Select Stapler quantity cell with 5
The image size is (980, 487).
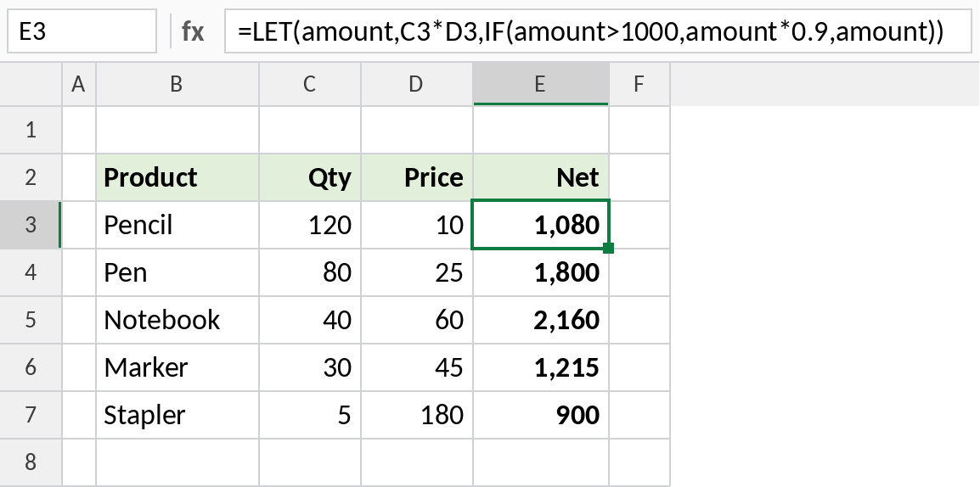click(x=309, y=415)
